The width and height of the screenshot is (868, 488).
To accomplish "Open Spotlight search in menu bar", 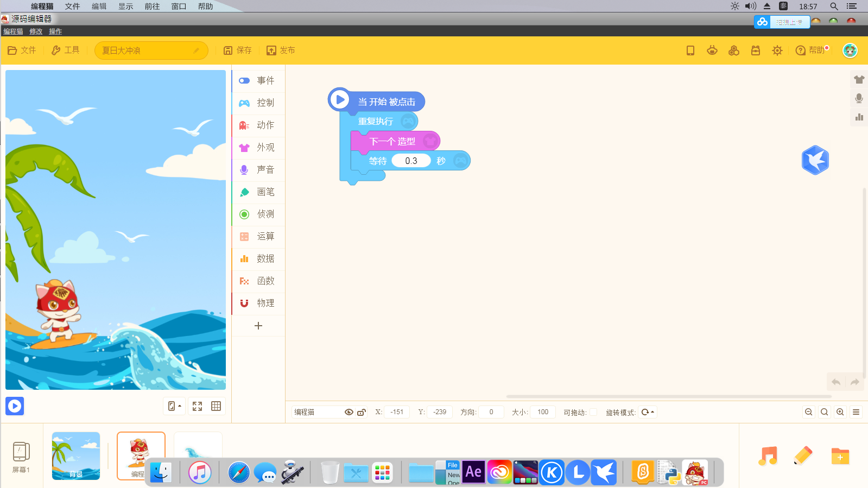I will tap(834, 7).
